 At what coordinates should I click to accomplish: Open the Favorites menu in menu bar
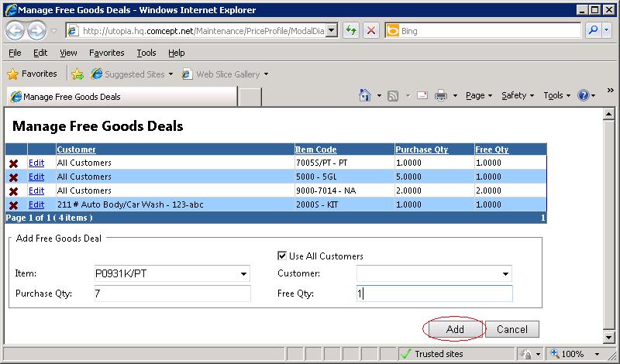(x=106, y=53)
